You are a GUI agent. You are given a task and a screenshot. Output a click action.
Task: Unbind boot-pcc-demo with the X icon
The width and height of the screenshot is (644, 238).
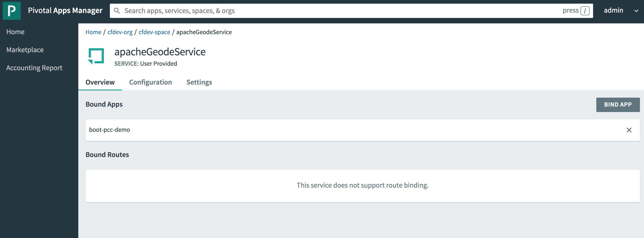click(x=629, y=130)
